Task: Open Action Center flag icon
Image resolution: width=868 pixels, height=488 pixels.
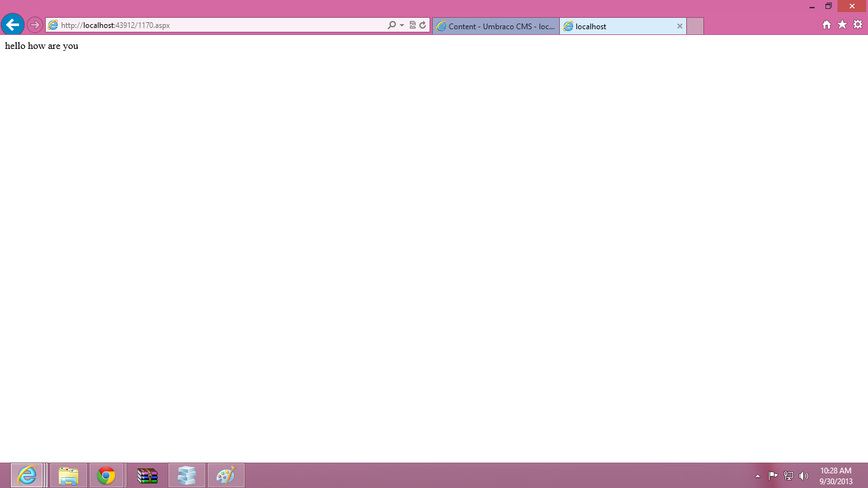Action: click(x=773, y=475)
